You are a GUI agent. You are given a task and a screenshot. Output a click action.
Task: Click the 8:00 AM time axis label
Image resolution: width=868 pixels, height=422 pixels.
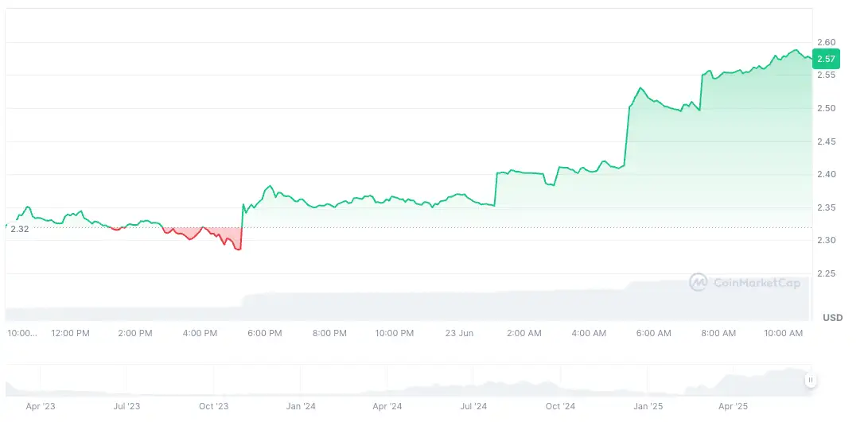point(718,334)
